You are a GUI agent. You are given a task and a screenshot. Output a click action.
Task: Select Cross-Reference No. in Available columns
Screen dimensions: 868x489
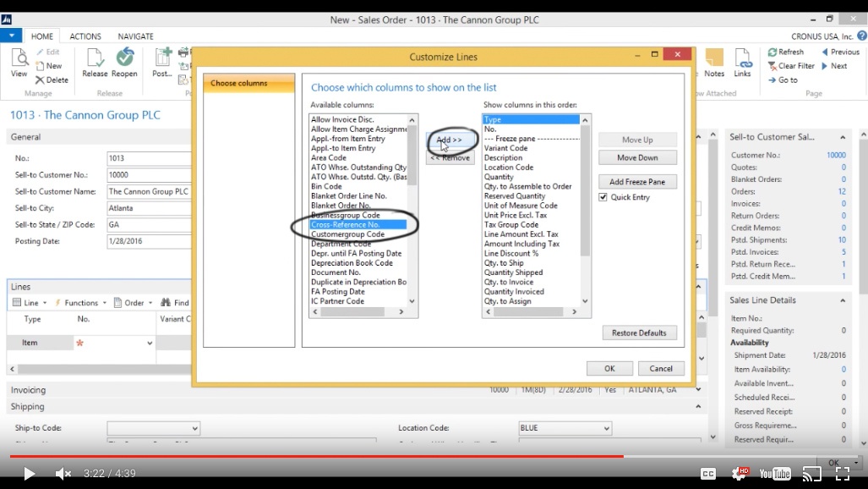click(358, 224)
